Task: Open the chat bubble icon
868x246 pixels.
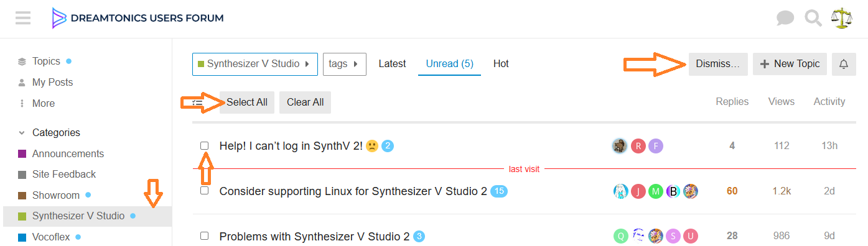Action: pos(785,18)
